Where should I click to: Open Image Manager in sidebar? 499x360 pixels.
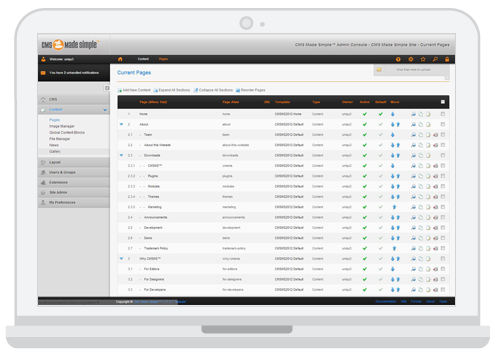point(62,126)
